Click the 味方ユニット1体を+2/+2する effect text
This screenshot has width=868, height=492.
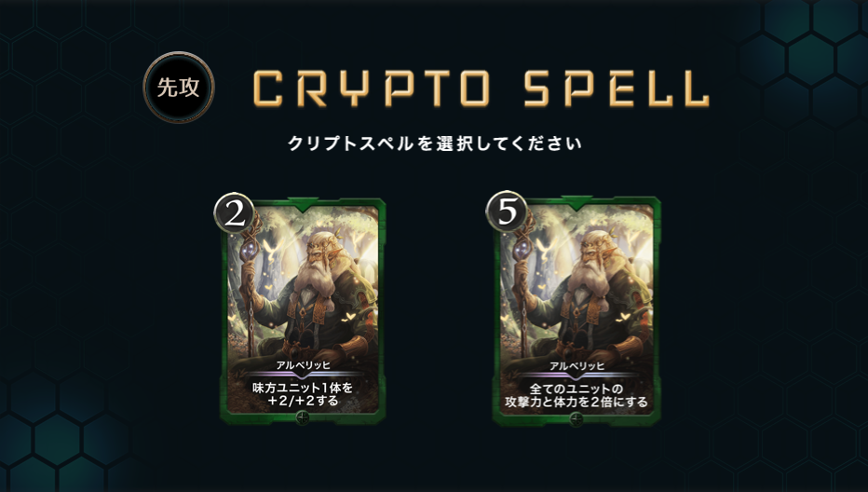click(303, 394)
